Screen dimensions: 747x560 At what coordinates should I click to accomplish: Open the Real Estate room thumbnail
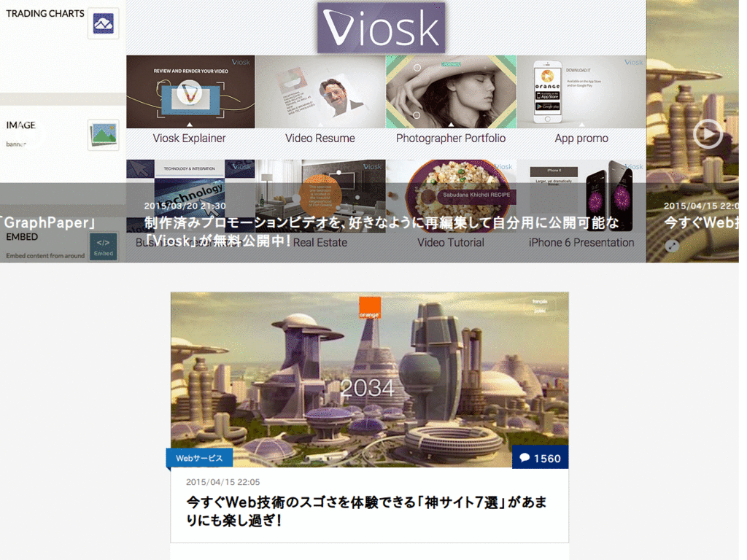320,195
